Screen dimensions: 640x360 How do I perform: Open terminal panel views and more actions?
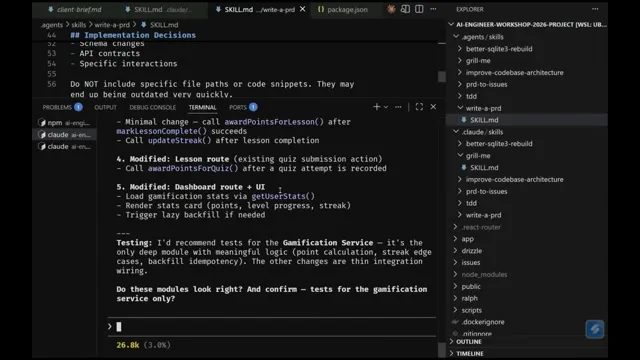point(398,107)
